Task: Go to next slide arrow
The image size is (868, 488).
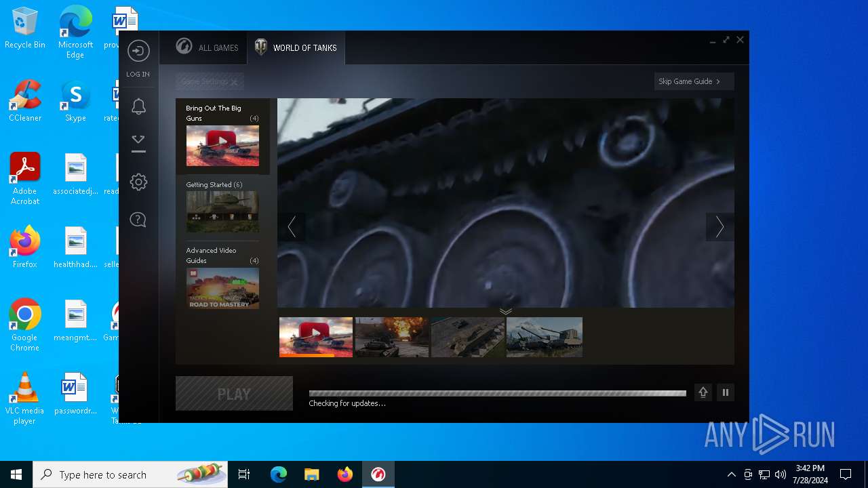Action: 720,227
